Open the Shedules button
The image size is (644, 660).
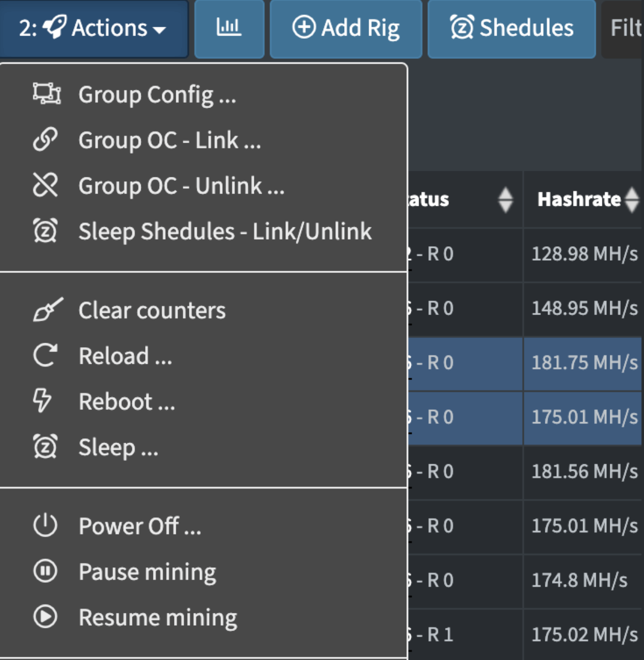(x=512, y=28)
